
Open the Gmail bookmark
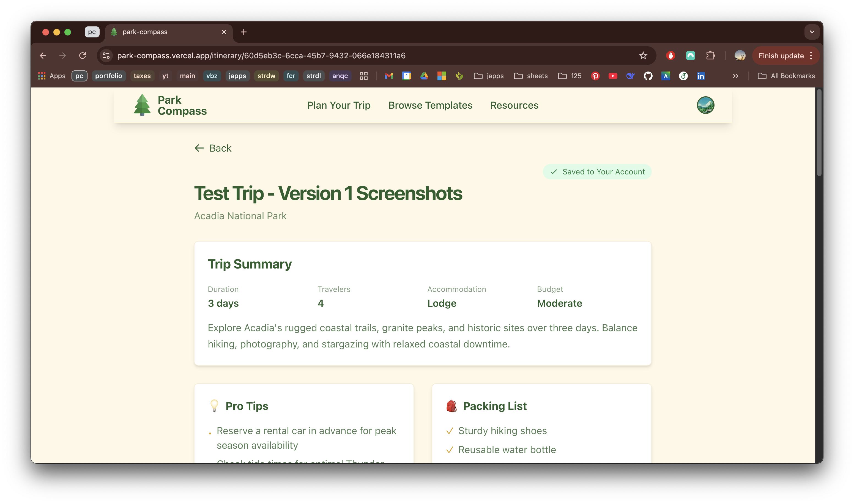[389, 76]
